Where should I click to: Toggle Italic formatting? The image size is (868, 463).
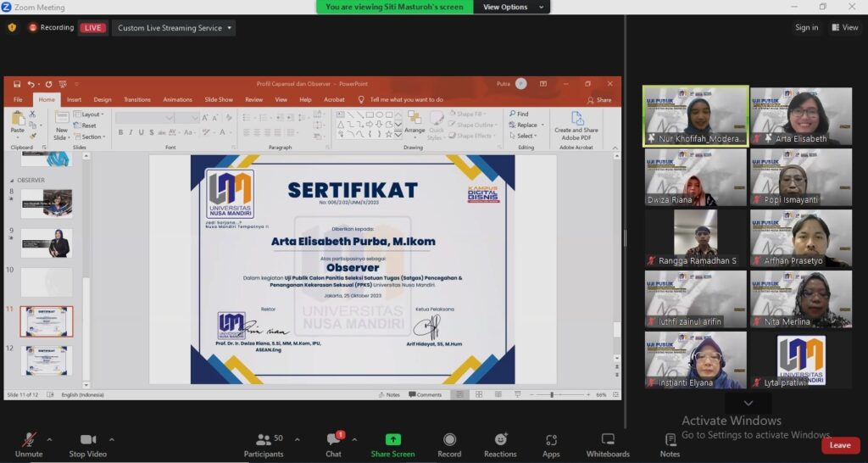pos(131,133)
